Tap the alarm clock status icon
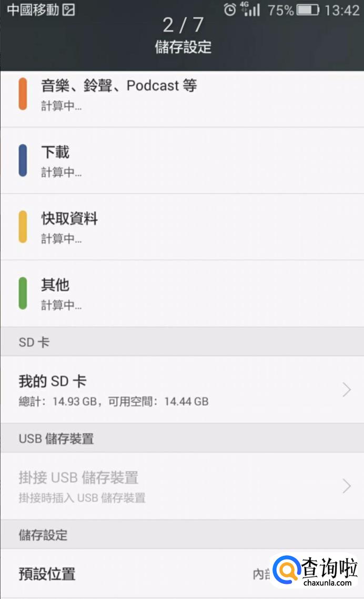The image size is (364, 599). point(230,9)
